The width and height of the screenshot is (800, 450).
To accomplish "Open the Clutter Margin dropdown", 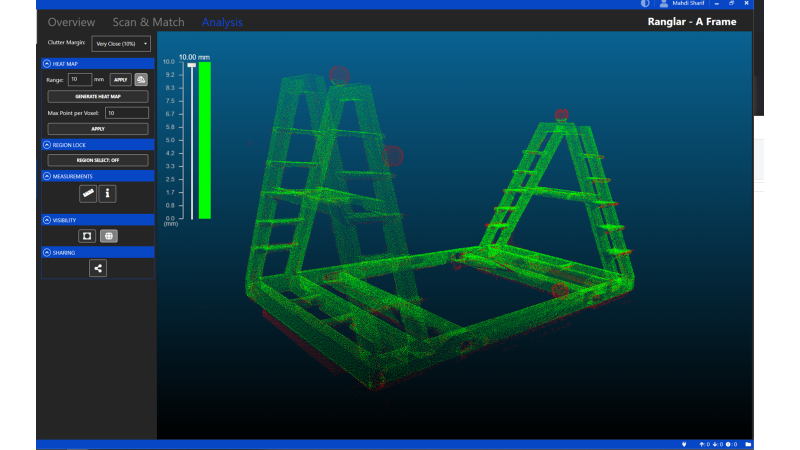I will pyautogui.click(x=121, y=44).
